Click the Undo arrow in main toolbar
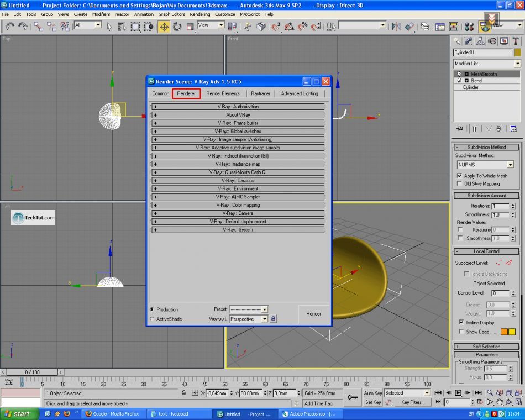Viewport: 525px width, 420px height. 10,27
